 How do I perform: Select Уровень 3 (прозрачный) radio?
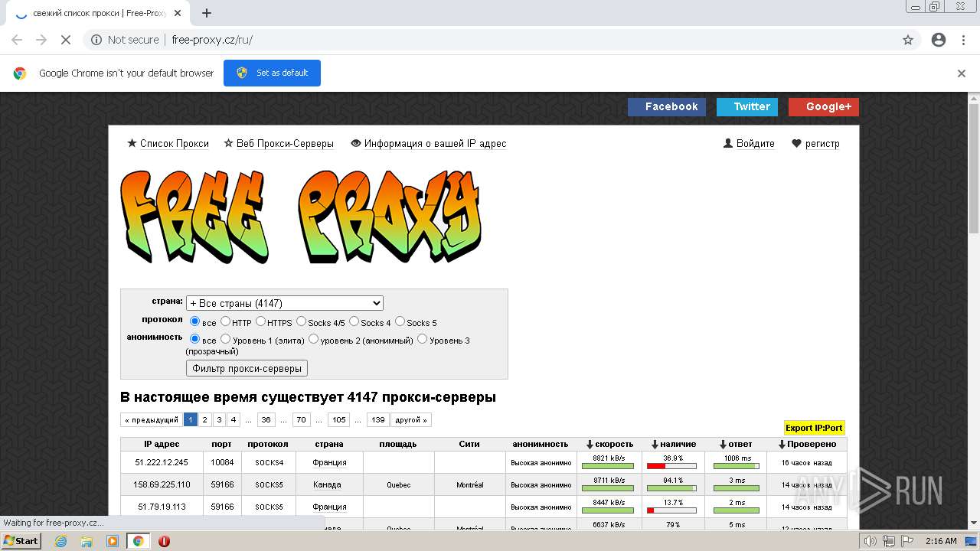(x=423, y=339)
